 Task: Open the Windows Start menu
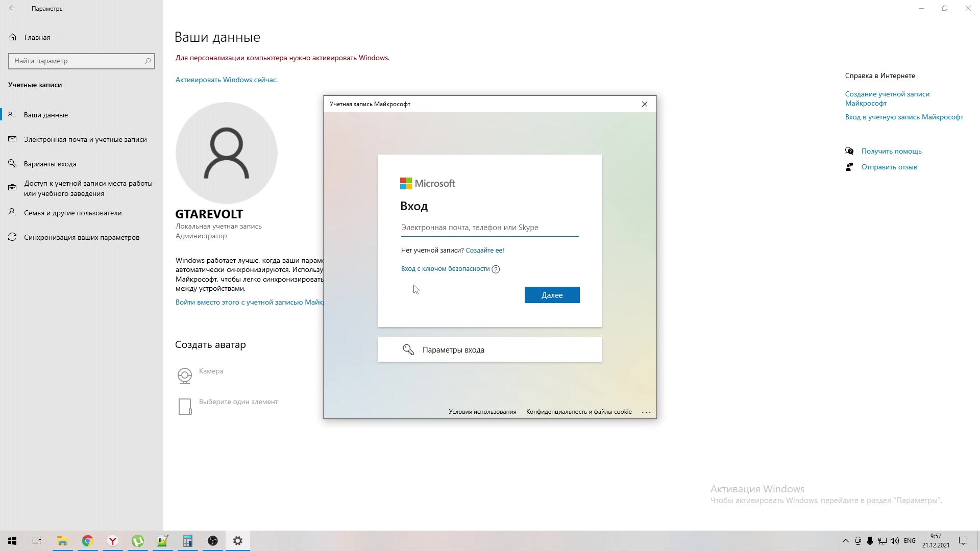(x=12, y=541)
